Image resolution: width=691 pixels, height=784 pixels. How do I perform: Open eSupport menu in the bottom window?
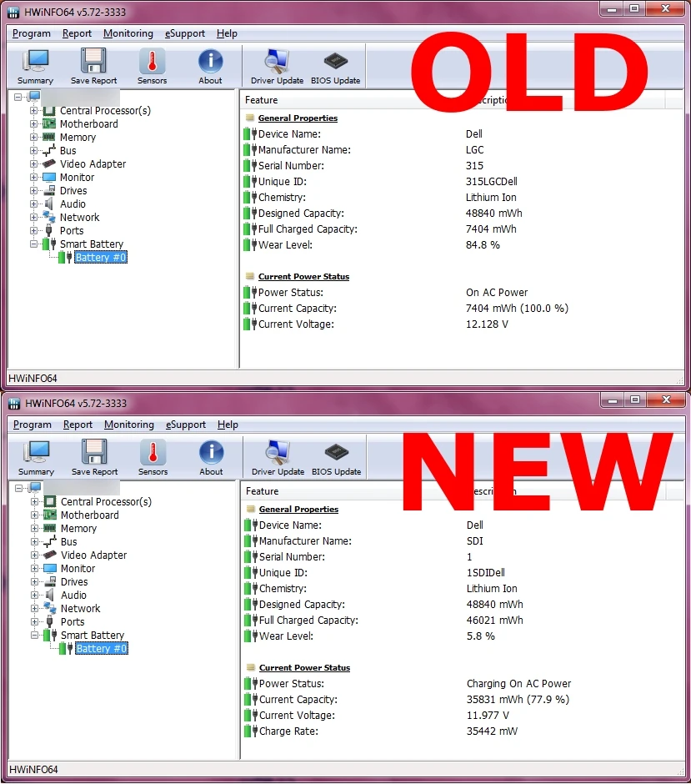pyautogui.click(x=186, y=425)
